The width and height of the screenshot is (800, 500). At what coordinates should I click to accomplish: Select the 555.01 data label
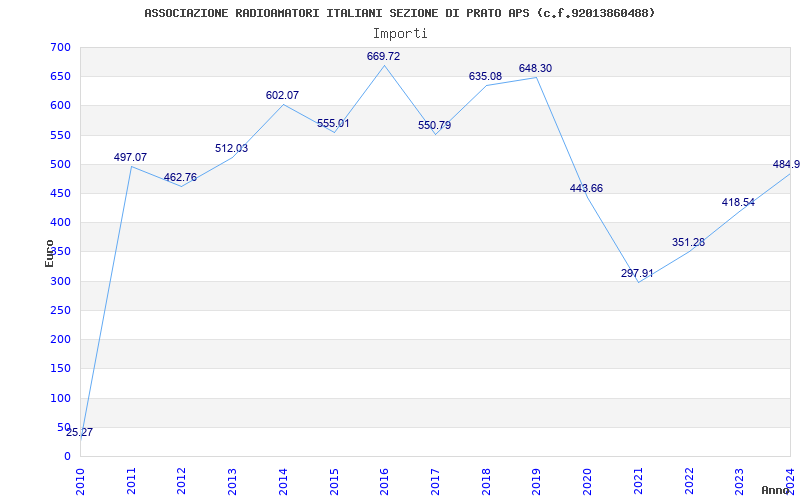tap(333, 123)
